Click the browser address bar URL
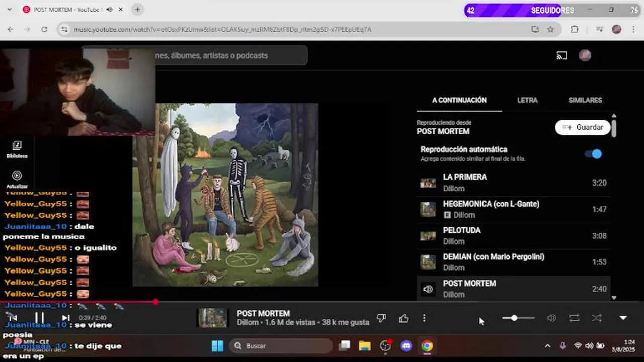 point(222,30)
